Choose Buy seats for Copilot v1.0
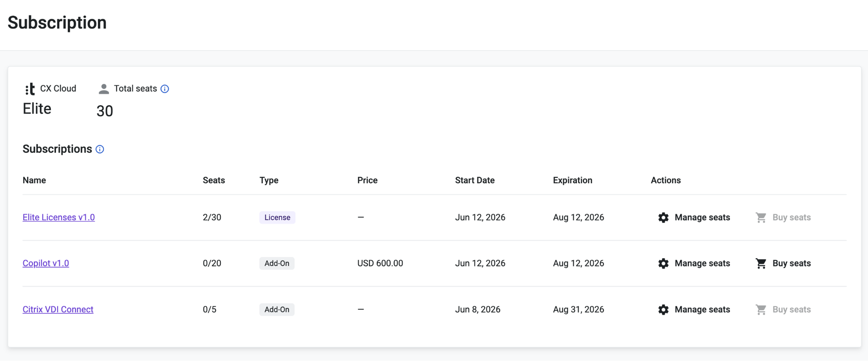 (x=783, y=263)
